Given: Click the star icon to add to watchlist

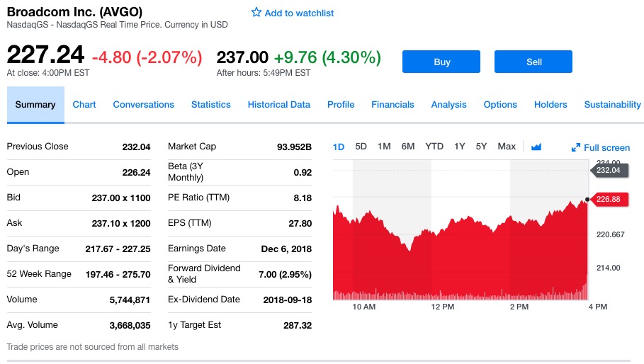Looking at the screenshot, I should click(x=256, y=12).
